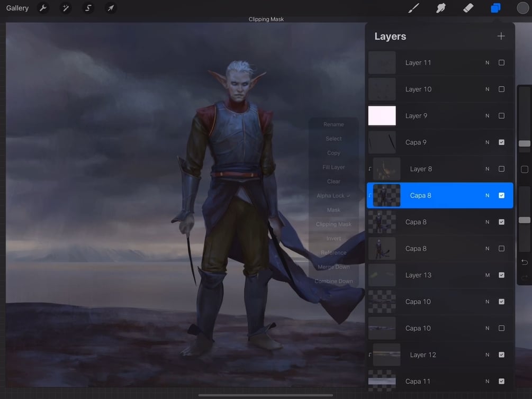Tap the square modify button in sidebar

(524, 169)
